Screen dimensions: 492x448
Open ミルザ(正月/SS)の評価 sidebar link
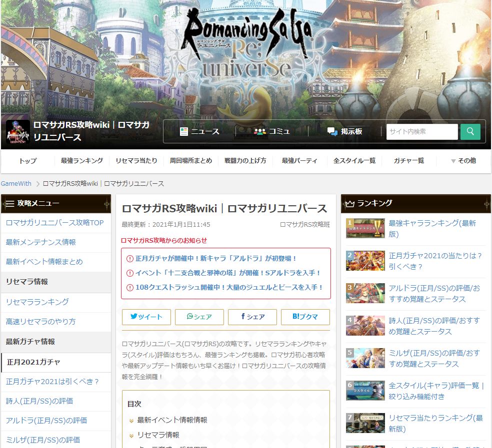(43, 440)
